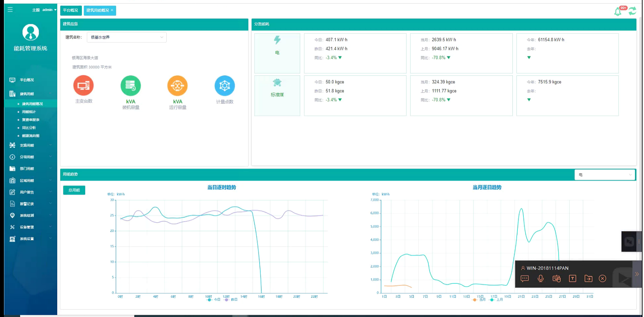Toggle 昨日 series in hourly chart legend
Viewport: 644px width, 317px height.
(x=231, y=300)
